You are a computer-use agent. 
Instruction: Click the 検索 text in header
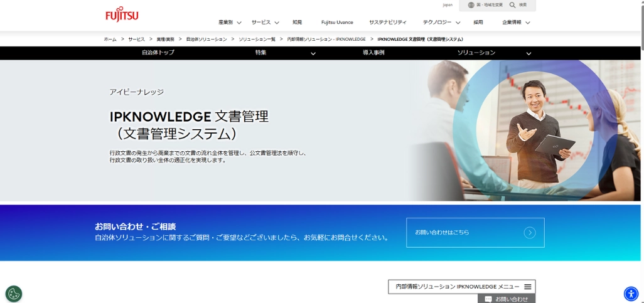(523, 5)
